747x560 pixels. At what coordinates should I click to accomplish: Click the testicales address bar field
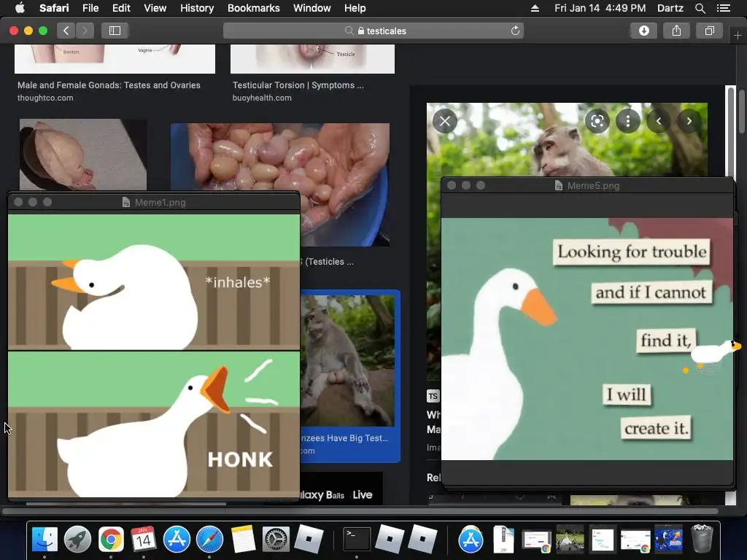pos(373,31)
